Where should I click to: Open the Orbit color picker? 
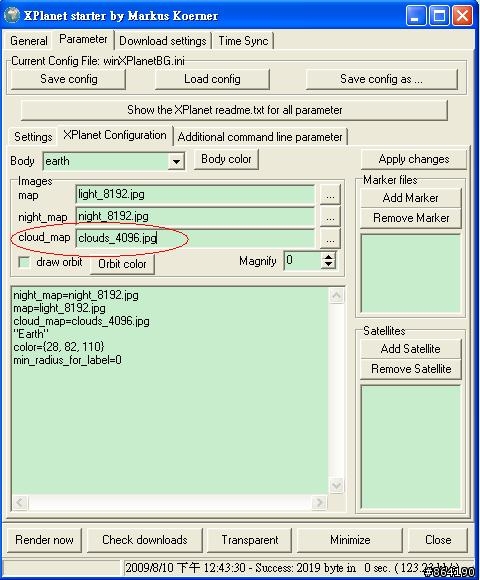[122, 264]
